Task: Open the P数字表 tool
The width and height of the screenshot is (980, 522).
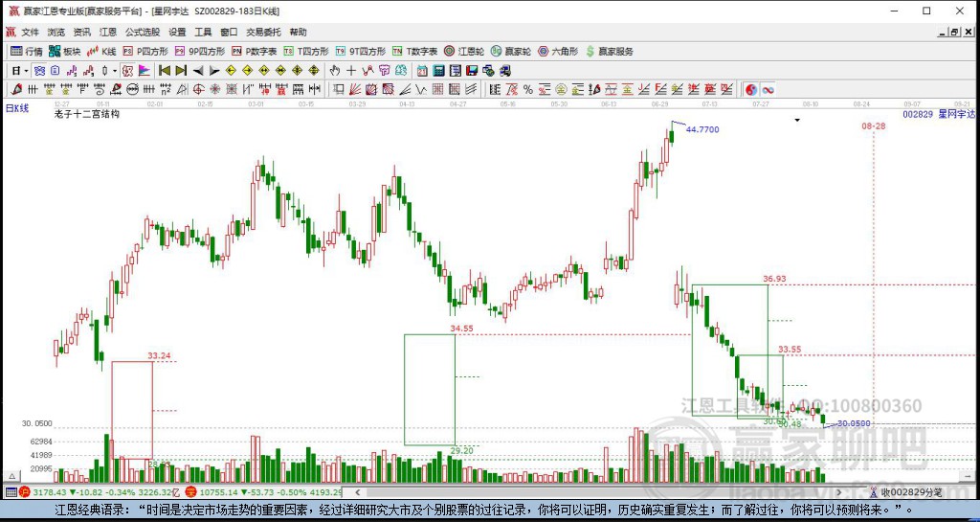Action: click(255, 52)
